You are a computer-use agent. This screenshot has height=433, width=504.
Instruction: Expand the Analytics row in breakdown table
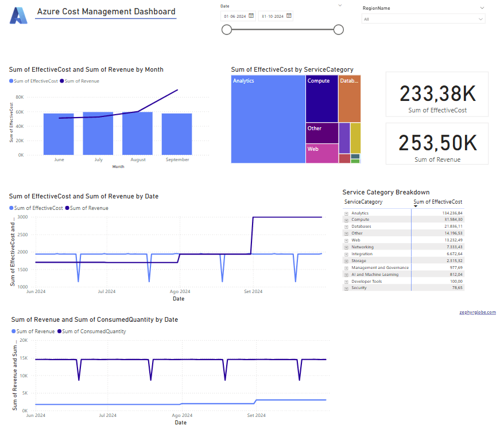pos(346,213)
